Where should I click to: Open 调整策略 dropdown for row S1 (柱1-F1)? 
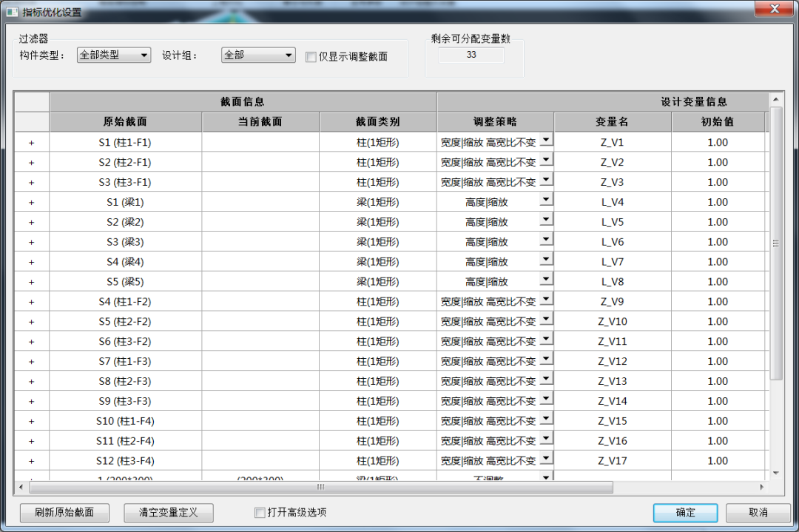(x=545, y=142)
